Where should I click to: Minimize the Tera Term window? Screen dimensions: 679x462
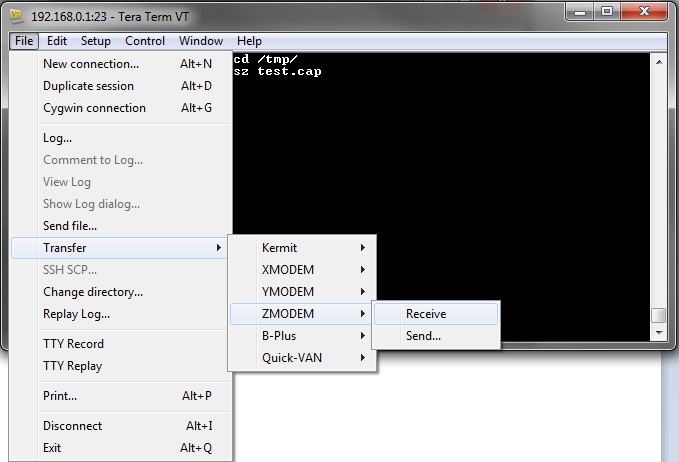[x=580, y=12]
